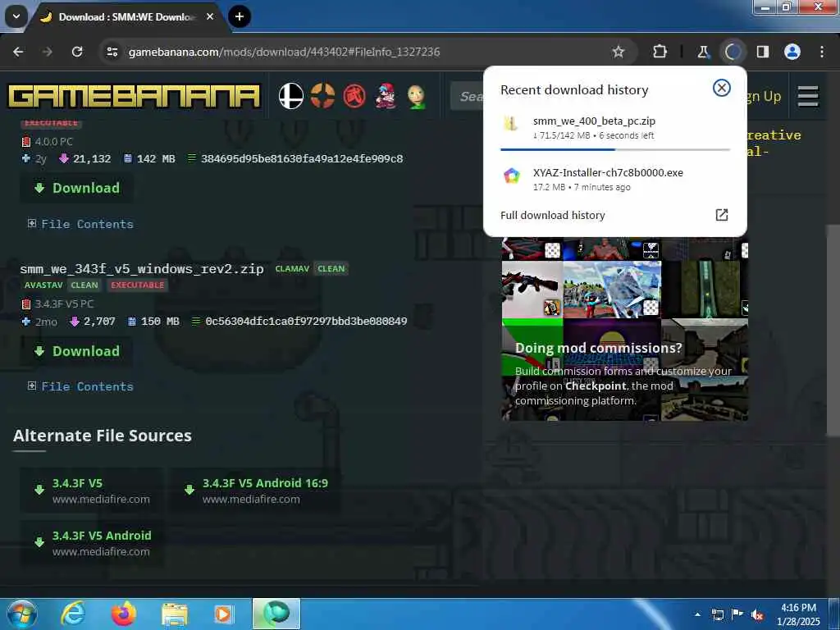Download the 3.4.3F V5 PC 150 MB file
The image size is (840, 630).
(x=76, y=351)
